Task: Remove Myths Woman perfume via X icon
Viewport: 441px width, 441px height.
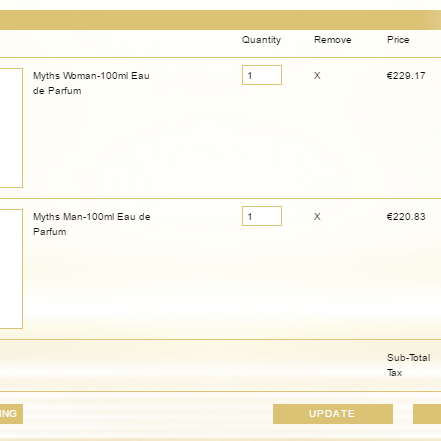Action: 317,76
